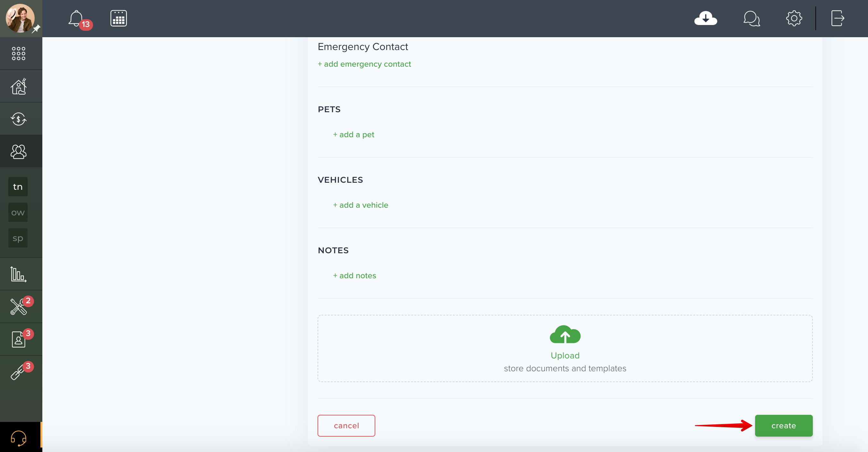Open the calendar icon
The image size is (868, 452).
[119, 18]
